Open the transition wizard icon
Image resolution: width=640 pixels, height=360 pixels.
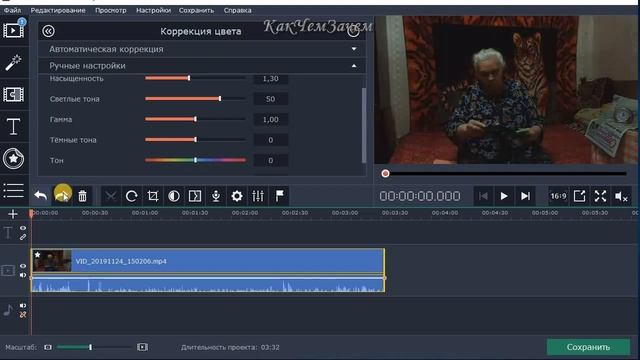pos(195,196)
